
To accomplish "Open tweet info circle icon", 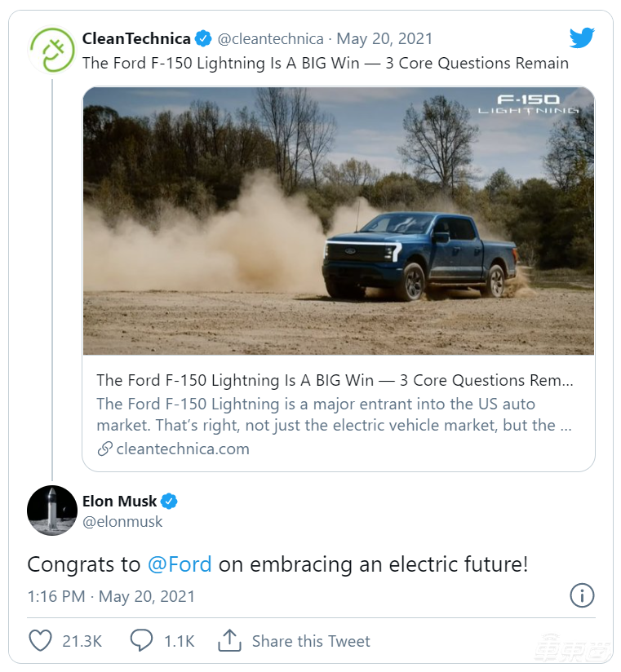I will [581, 595].
